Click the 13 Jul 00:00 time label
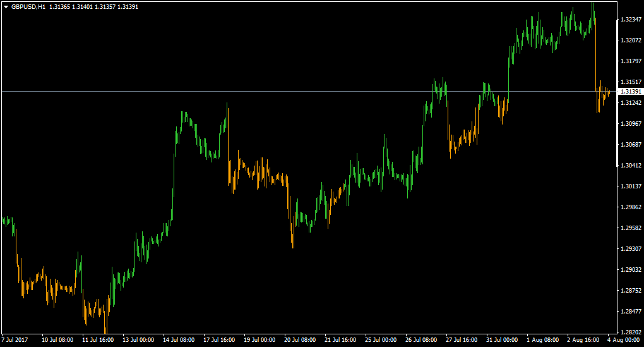 [x=138, y=339]
